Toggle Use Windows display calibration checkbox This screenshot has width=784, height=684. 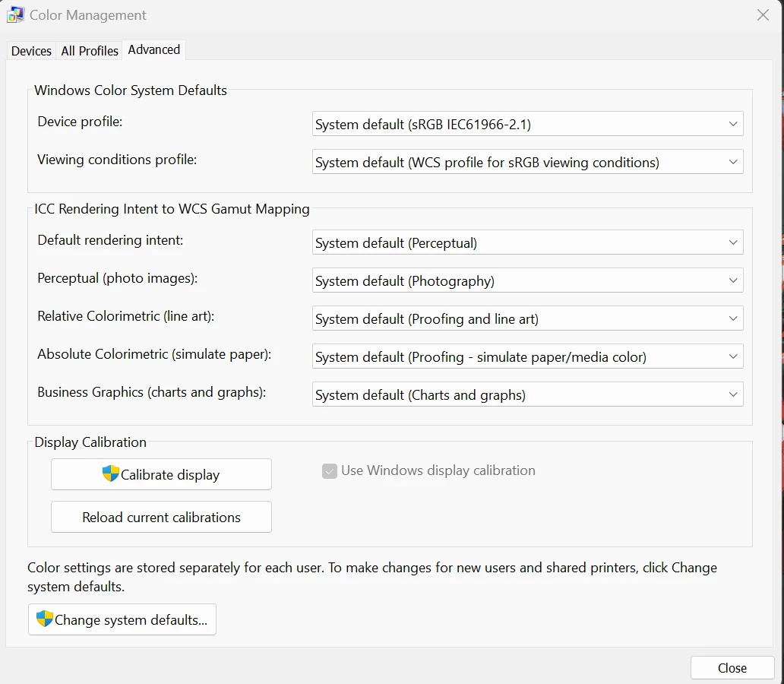[330, 471]
